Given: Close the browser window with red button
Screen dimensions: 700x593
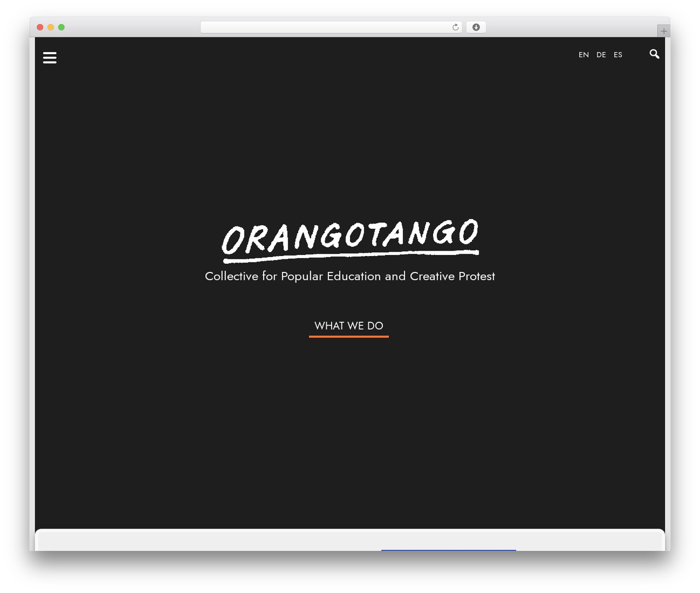Looking at the screenshot, I should pyautogui.click(x=40, y=27).
